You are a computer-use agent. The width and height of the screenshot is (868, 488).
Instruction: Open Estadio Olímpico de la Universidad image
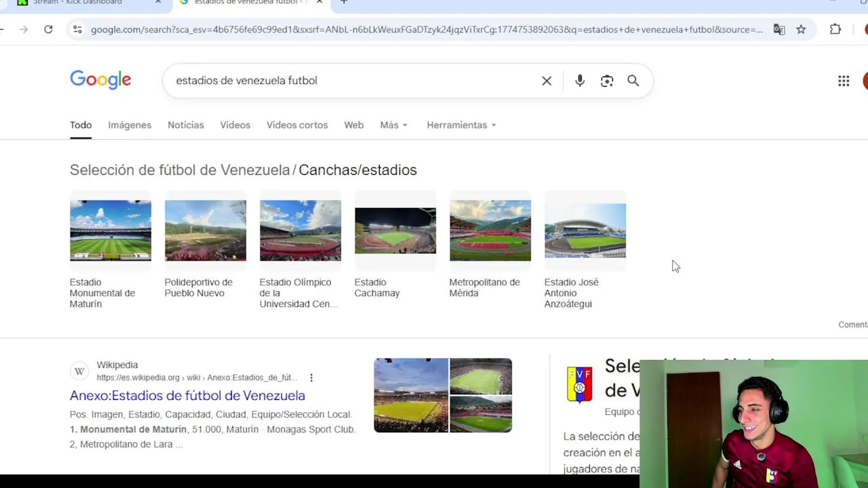(300, 230)
